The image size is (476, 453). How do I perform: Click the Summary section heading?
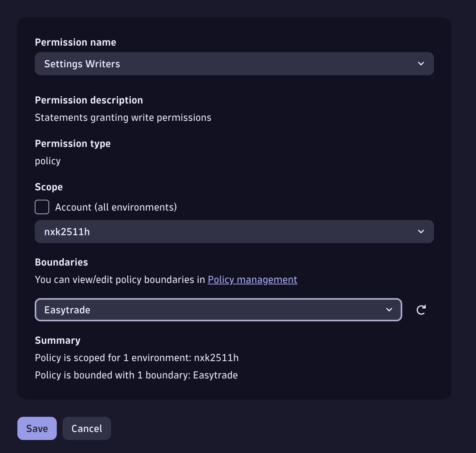pos(58,340)
